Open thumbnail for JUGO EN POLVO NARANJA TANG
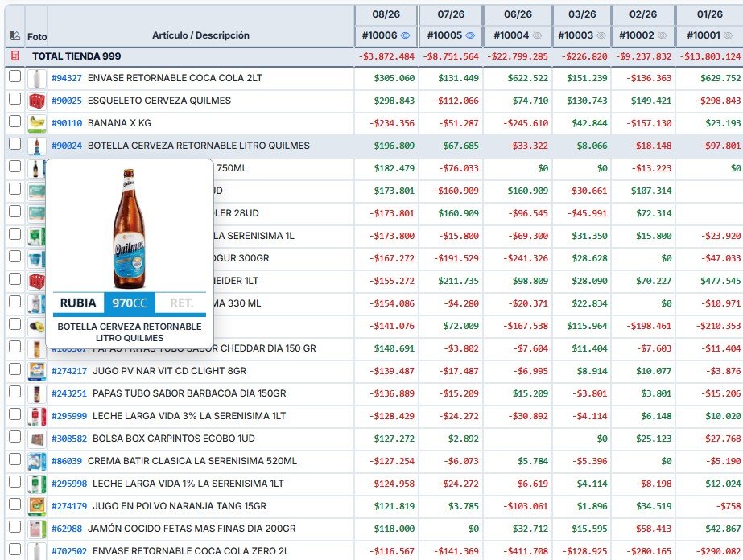Image resolution: width=743 pixels, height=560 pixels. (36, 506)
